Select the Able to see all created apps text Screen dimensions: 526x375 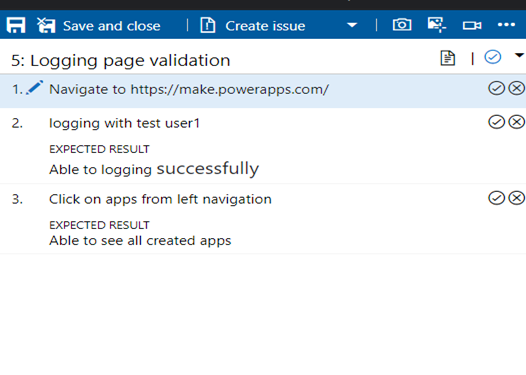tap(140, 241)
